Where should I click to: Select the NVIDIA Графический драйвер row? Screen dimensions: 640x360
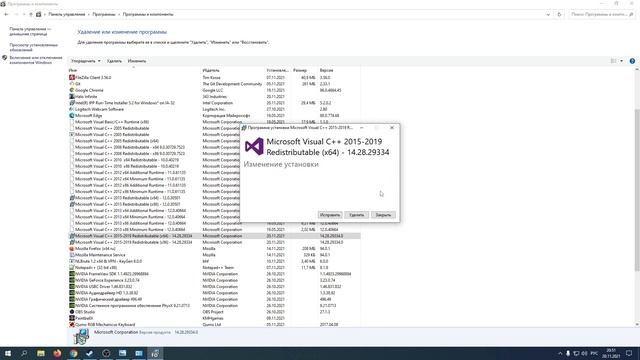214,299
